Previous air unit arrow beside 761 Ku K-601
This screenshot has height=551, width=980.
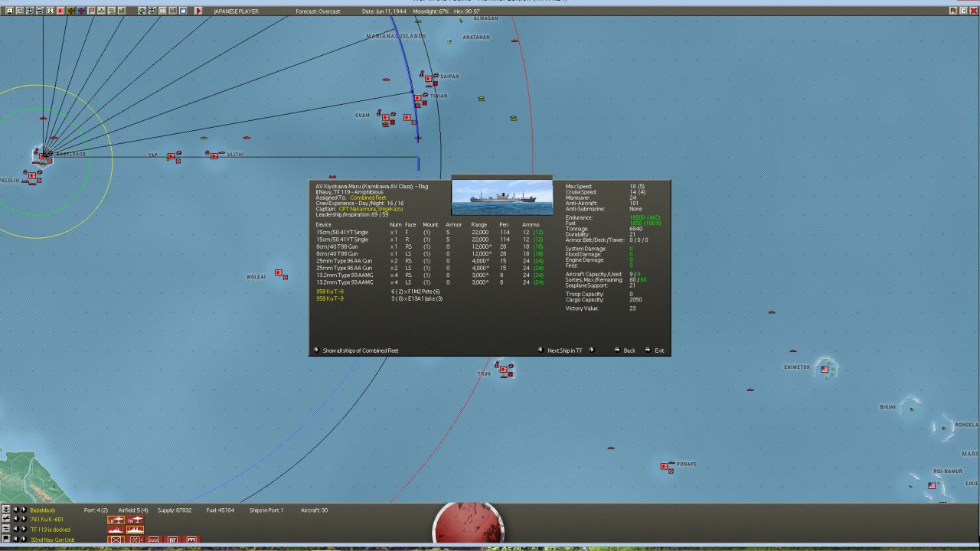[x=16, y=520]
